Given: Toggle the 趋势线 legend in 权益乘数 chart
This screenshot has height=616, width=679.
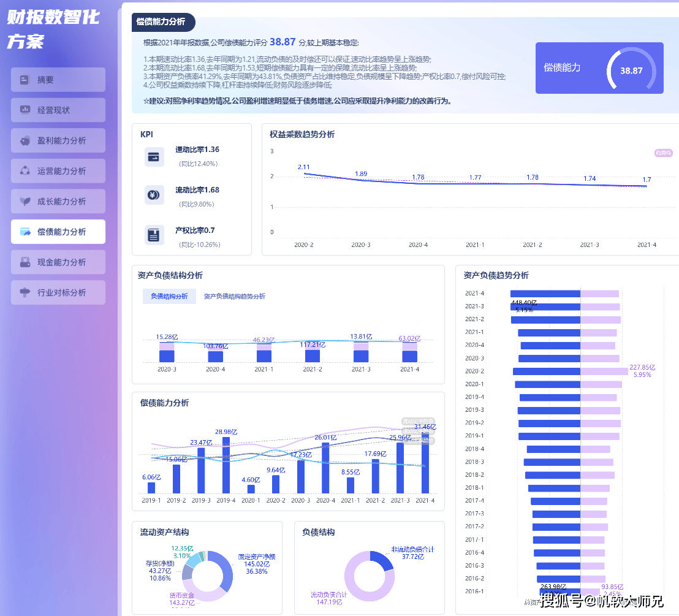Looking at the screenshot, I should point(663,153).
